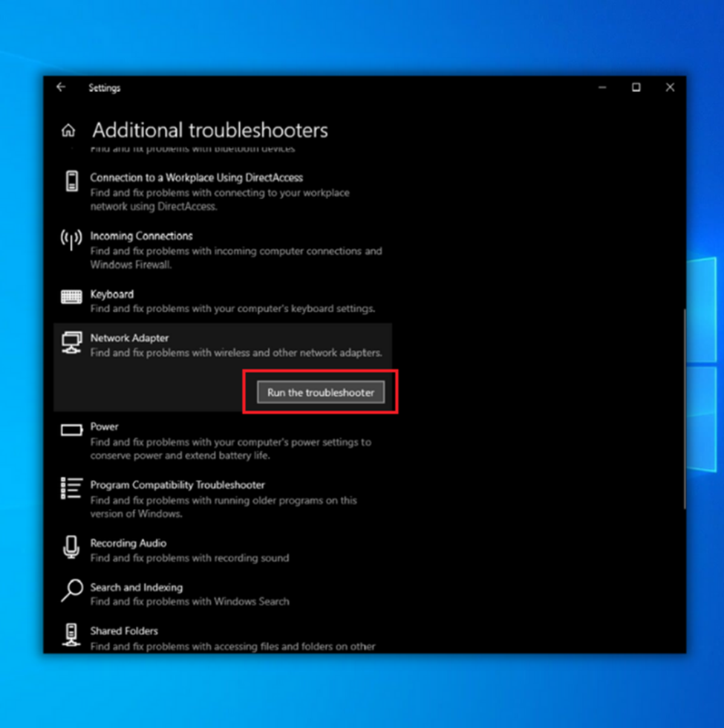
Task: Expand the Incoming Connections troubleshooter item
Action: click(x=223, y=250)
